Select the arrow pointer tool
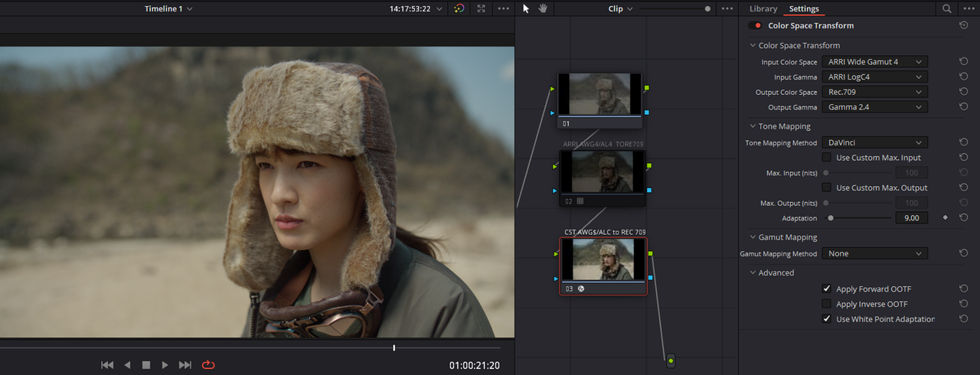The image size is (980, 375). (526, 8)
